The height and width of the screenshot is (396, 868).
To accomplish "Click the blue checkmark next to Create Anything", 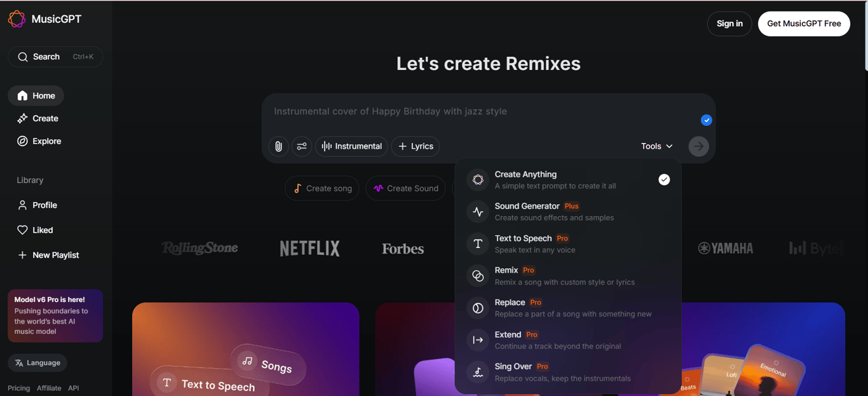I will pos(664,179).
